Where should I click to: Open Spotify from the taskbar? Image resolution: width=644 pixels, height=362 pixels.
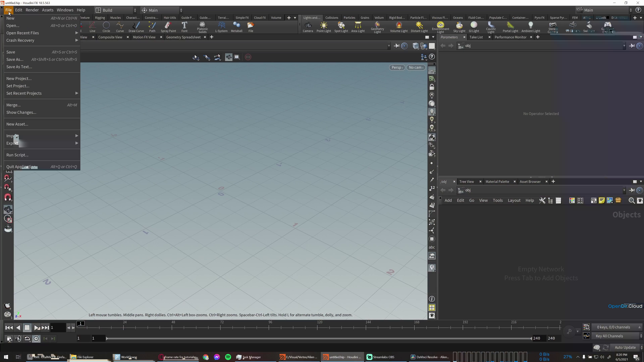click(228, 357)
